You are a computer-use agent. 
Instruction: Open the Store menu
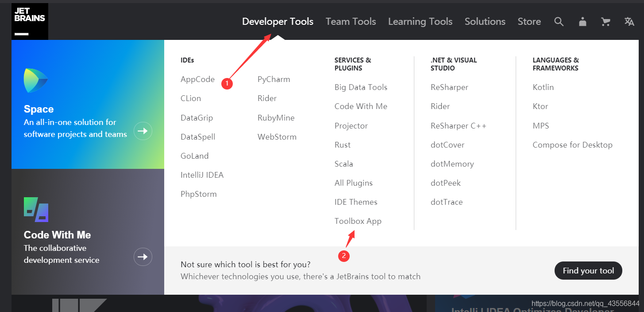pyautogui.click(x=529, y=21)
